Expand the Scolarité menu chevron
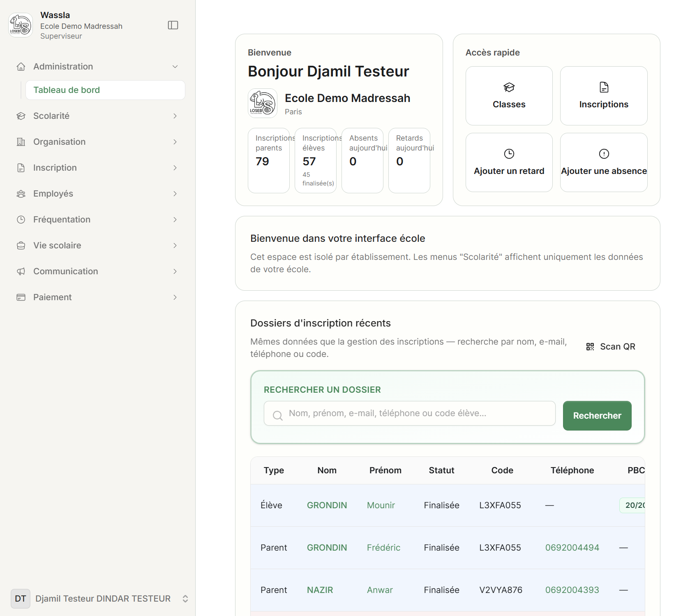The height and width of the screenshot is (616, 697). [x=175, y=116]
